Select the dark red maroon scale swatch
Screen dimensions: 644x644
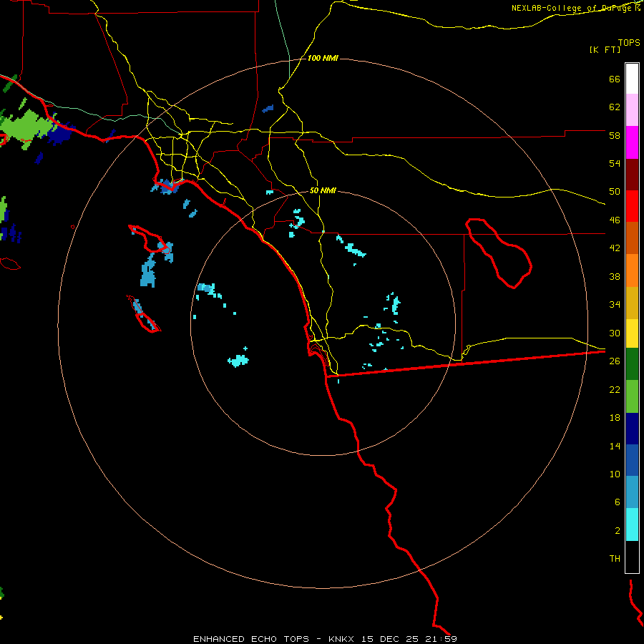[x=632, y=175]
